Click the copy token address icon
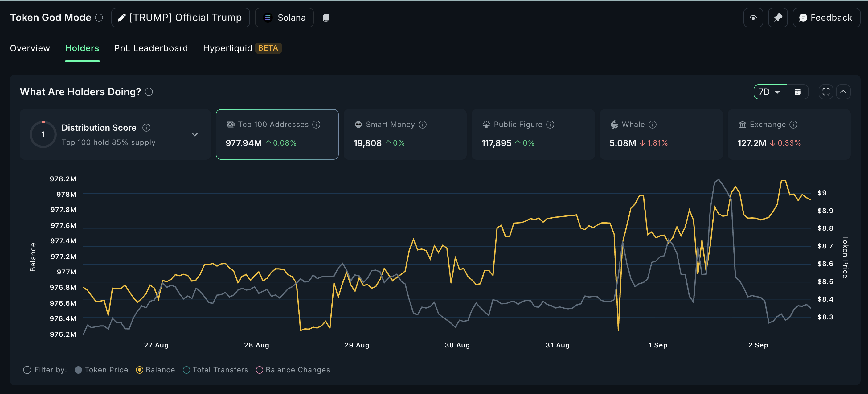This screenshot has height=394, width=868. click(326, 18)
